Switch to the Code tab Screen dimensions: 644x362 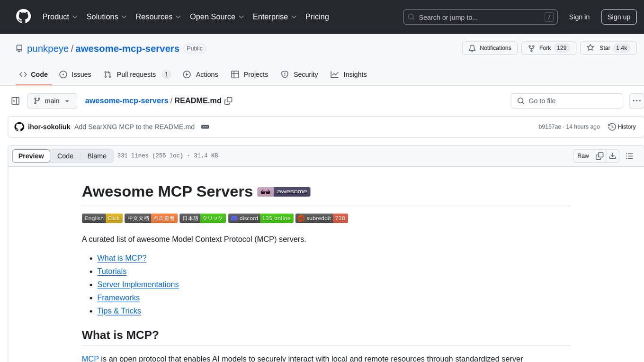34,74
